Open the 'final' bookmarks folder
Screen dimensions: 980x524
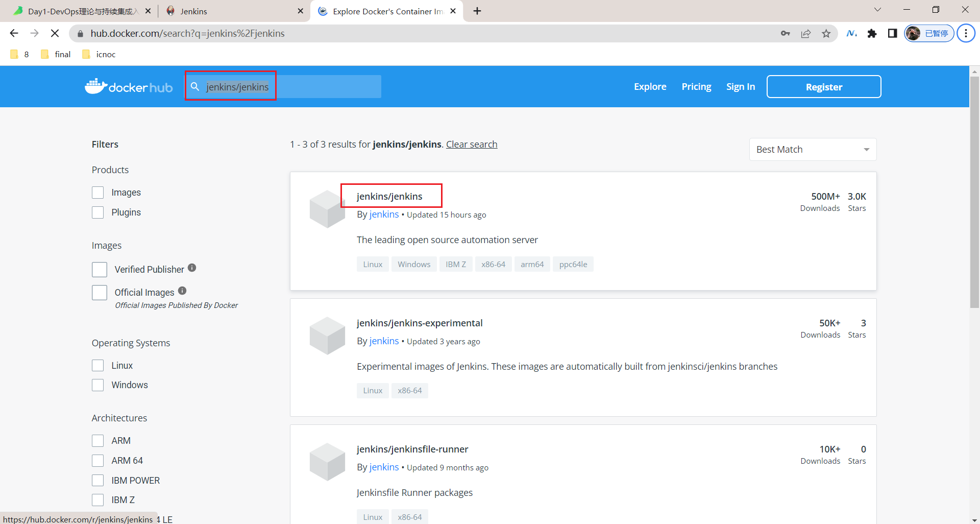[56, 54]
